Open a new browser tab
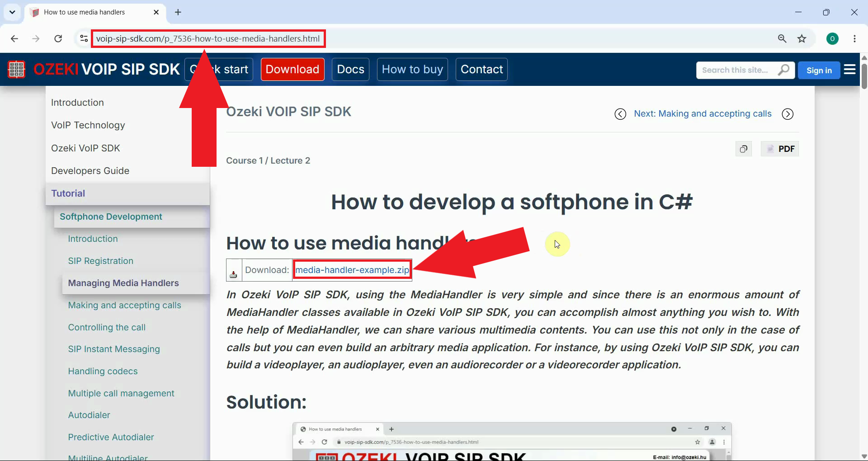Screen dimensions: 868x461 pyautogui.click(x=178, y=12)
